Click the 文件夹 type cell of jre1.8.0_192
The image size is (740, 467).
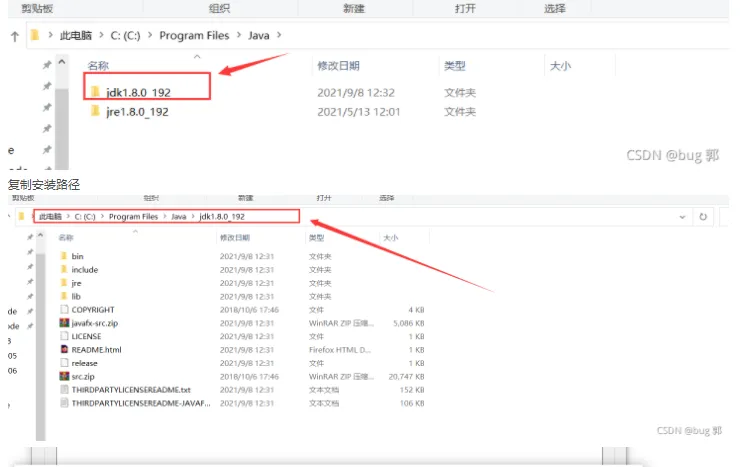[x=460, y=112]
